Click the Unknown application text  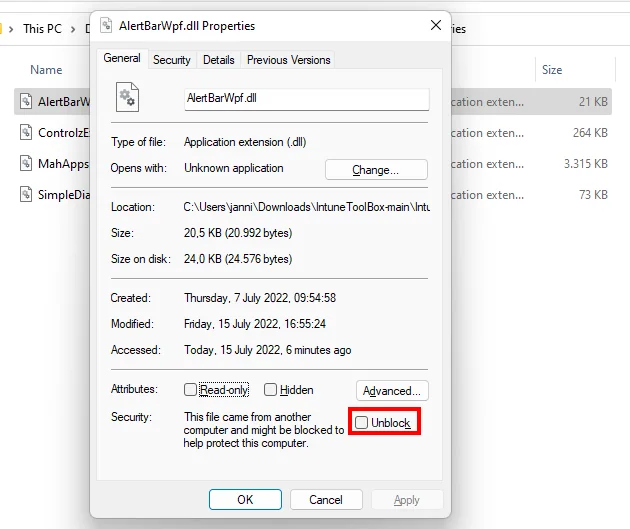click(234, 168)
